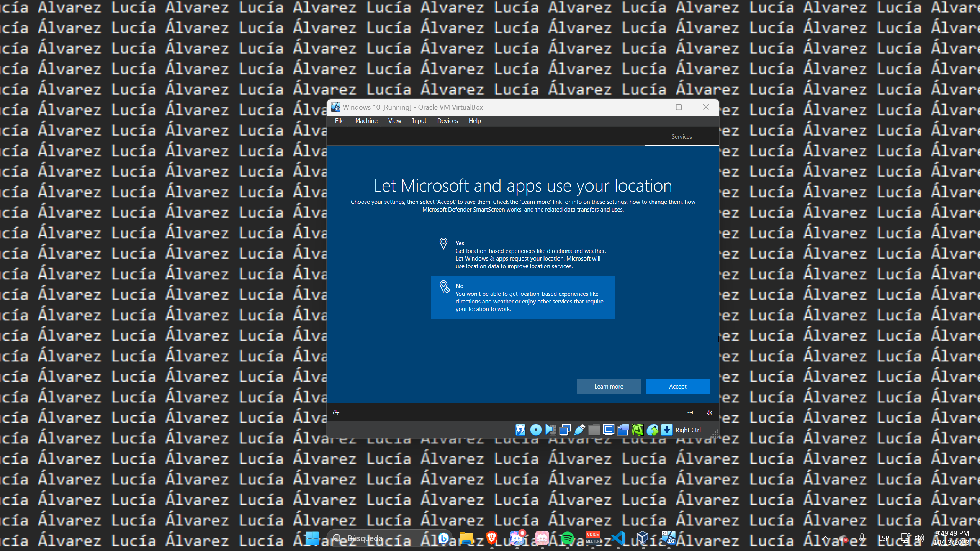This screenshot has height=551, width=980.
Task: Click the setup volume speaker icon
Action: tap(709, 413)
